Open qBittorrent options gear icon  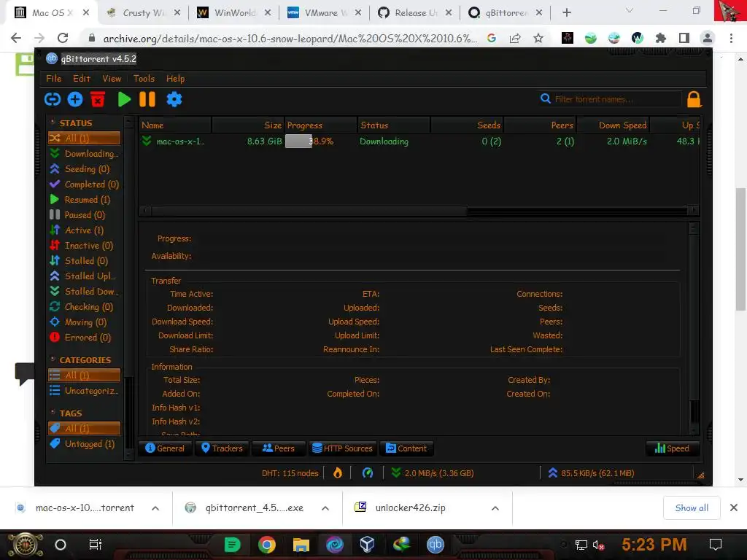tap(174, 99)
